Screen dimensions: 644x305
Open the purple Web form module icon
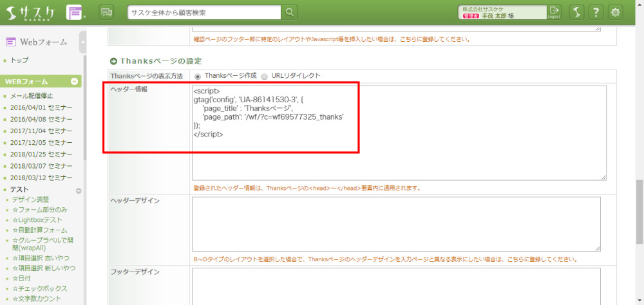75,12
